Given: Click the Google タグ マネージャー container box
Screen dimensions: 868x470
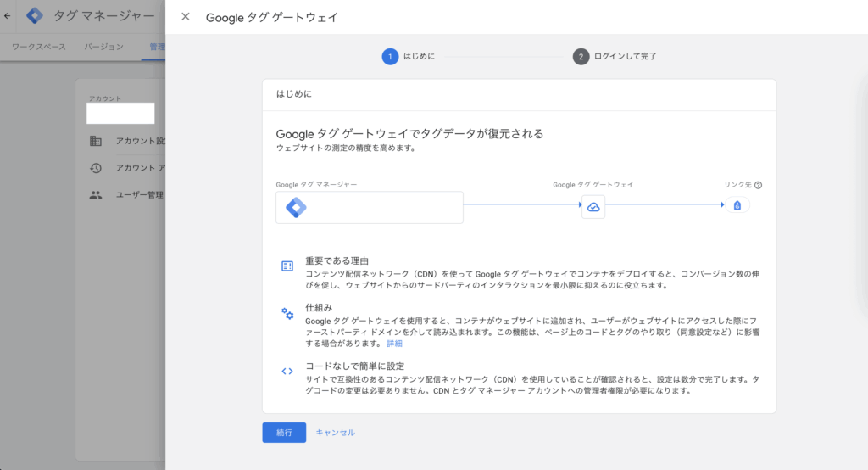Looking at the screenshot, I should pos(370,207).
